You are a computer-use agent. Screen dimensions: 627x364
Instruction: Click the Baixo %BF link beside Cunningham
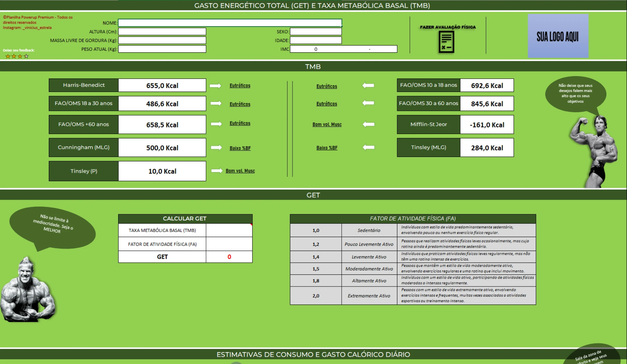pyautogui.click(x=240, y=148)
